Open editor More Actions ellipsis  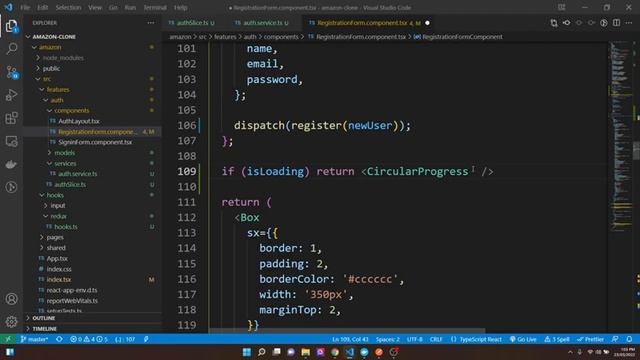tap(629, 23)
